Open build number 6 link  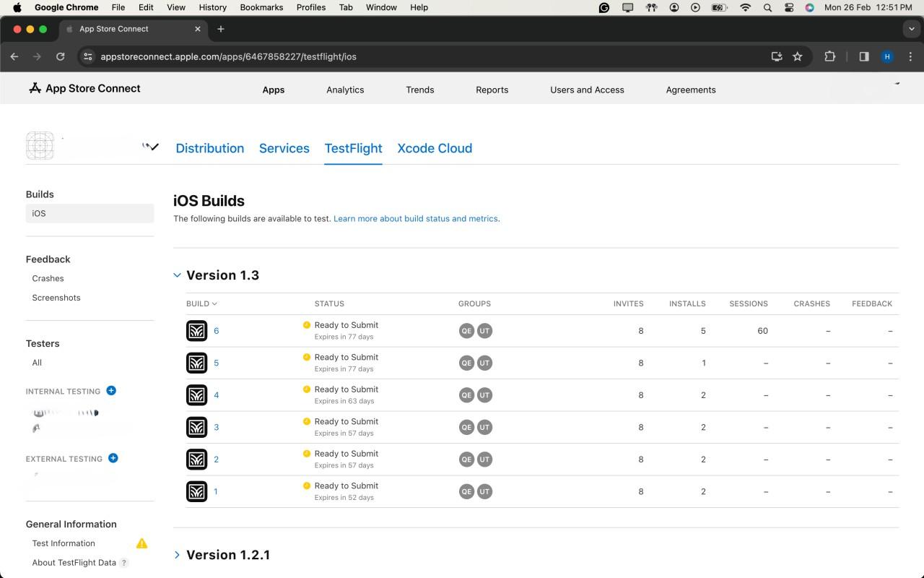click(216, 331)
